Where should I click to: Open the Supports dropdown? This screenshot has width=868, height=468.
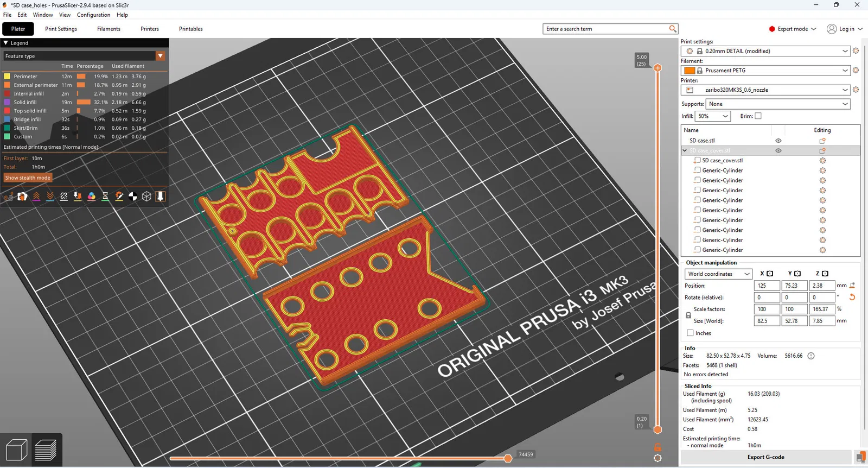point(778,104)
